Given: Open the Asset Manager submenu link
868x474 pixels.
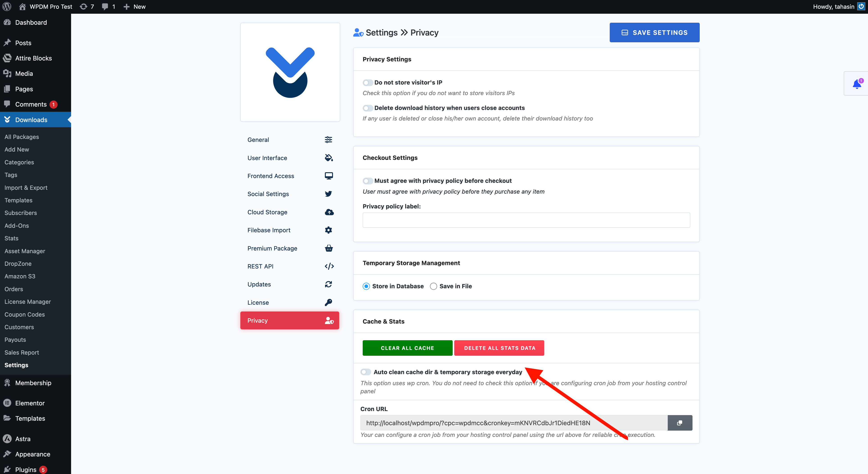Looking at the screenshot, I should point(25,251).
